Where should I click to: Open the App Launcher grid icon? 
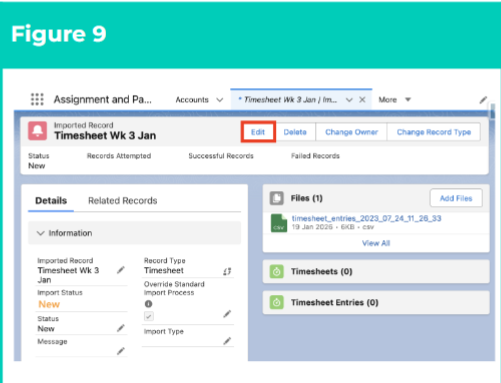[37, 99]
